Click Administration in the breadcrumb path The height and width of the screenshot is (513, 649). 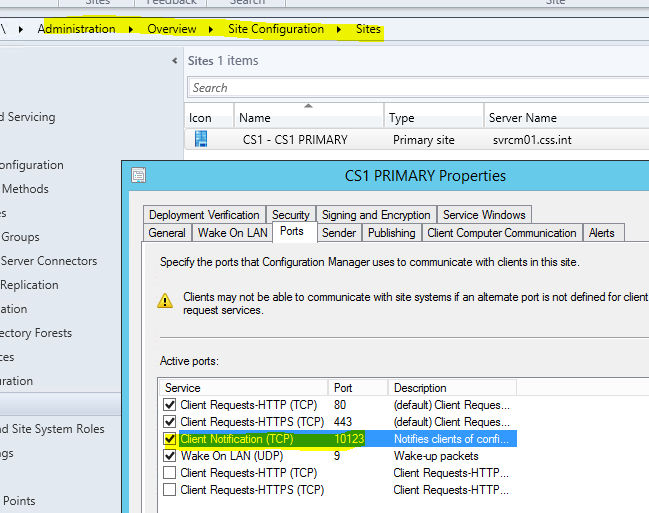coord(77,29)
